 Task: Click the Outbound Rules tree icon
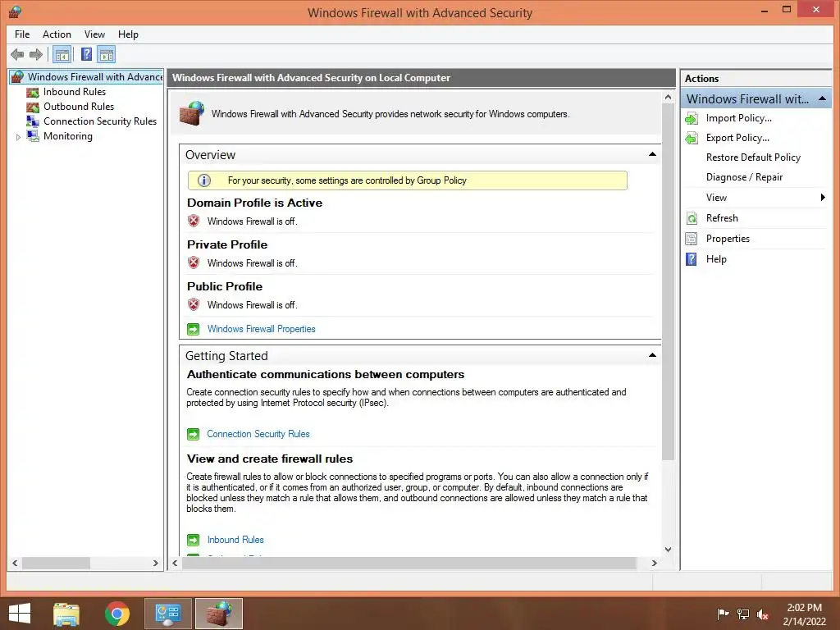tap(33, 107)
